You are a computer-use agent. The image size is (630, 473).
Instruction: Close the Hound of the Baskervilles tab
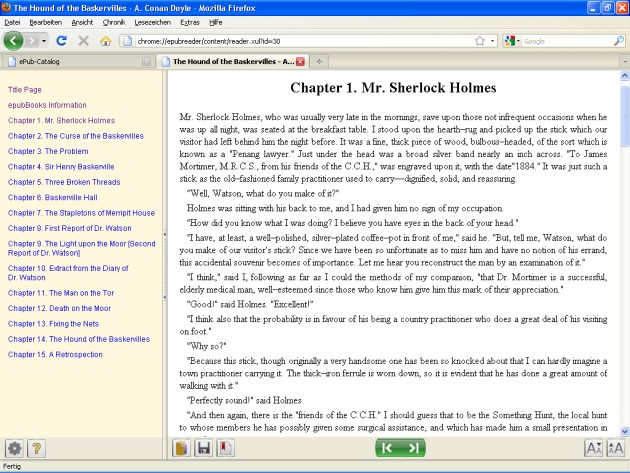point(301,61)
